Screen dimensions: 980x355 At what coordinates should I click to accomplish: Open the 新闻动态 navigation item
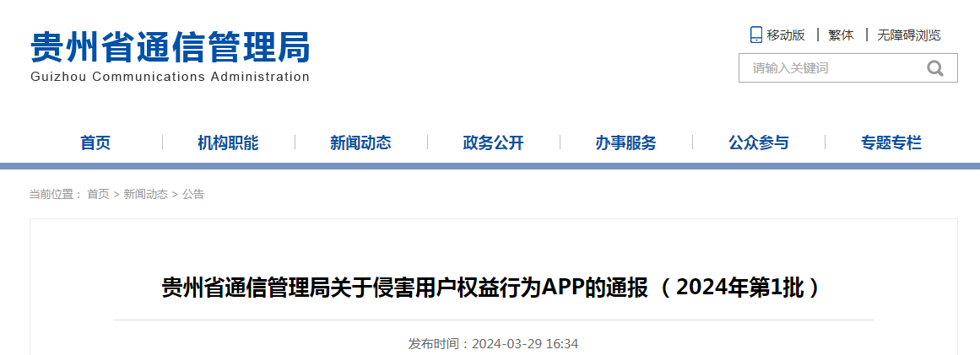pos(360,143)
